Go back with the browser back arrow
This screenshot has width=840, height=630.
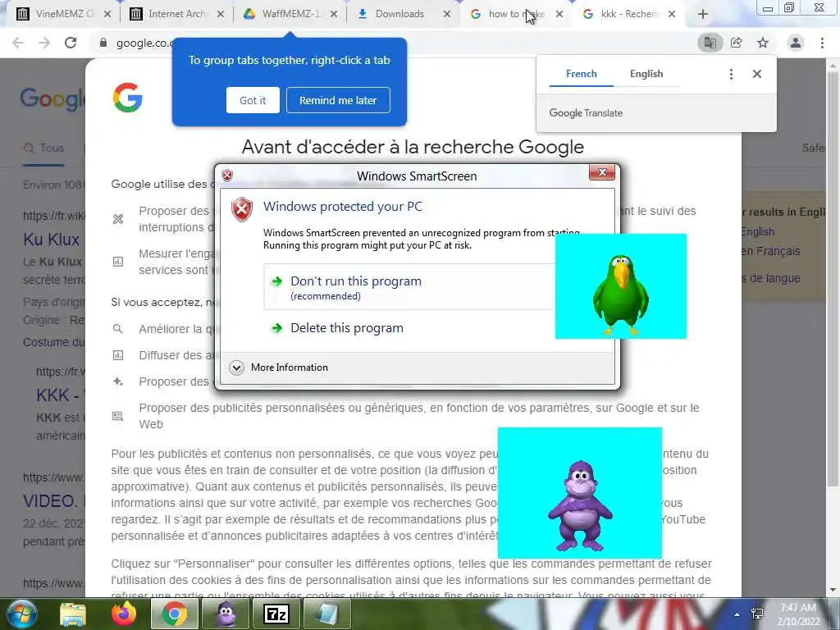coord(18,43)
